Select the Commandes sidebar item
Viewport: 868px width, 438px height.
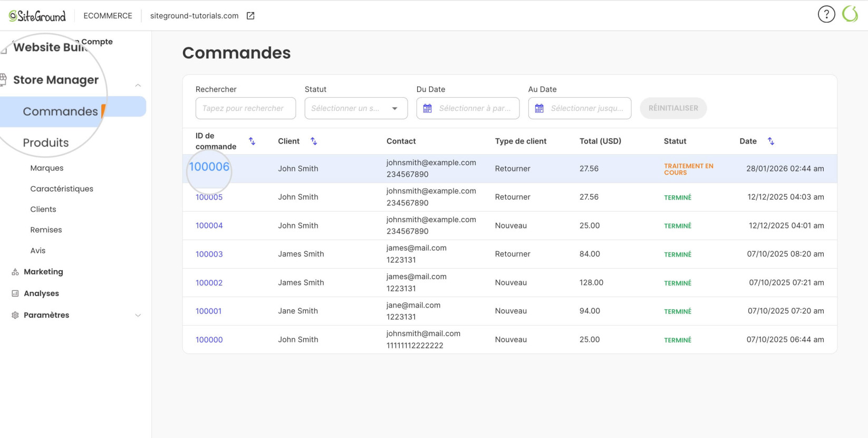point(73,111)
